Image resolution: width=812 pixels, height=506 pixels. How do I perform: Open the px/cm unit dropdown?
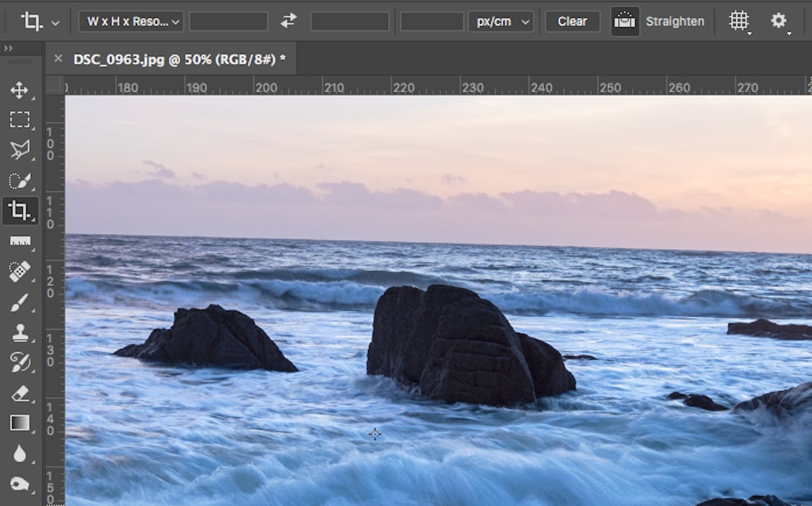pos(501,21)
